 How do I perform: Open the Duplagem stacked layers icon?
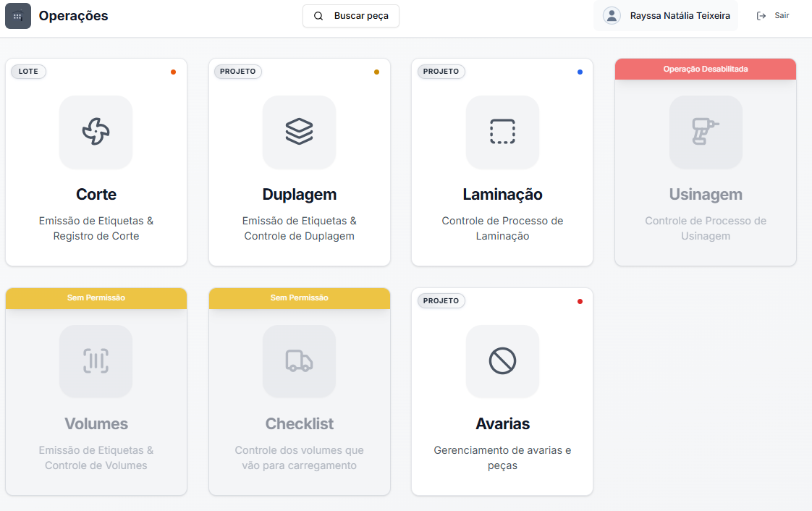tap(299, 132)
